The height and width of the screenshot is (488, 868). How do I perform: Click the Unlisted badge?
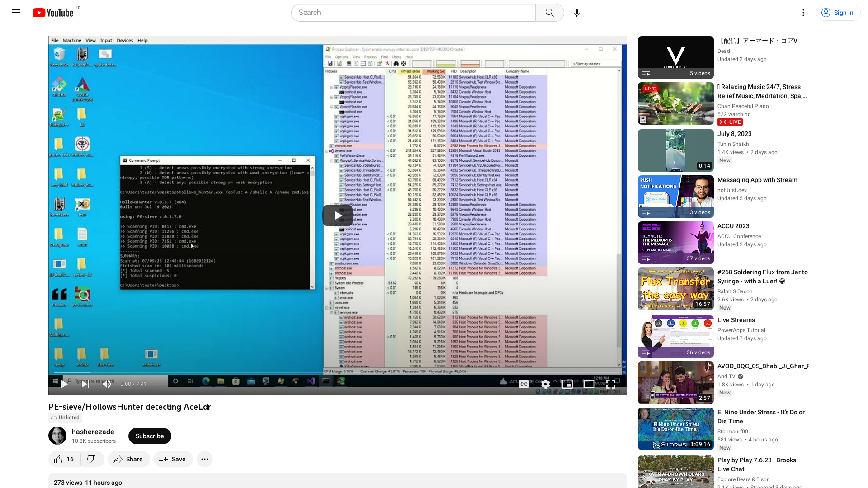pyautogui.click(x=65, y=418)
